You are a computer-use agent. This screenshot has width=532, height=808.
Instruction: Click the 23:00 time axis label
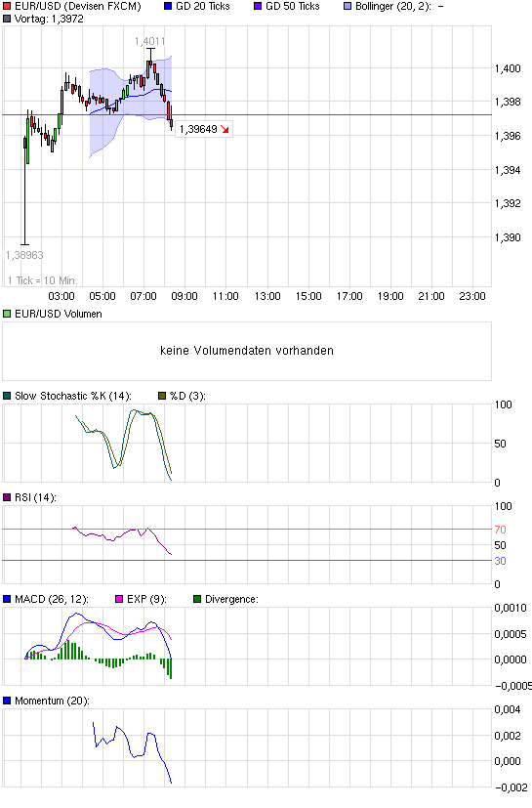472,296
